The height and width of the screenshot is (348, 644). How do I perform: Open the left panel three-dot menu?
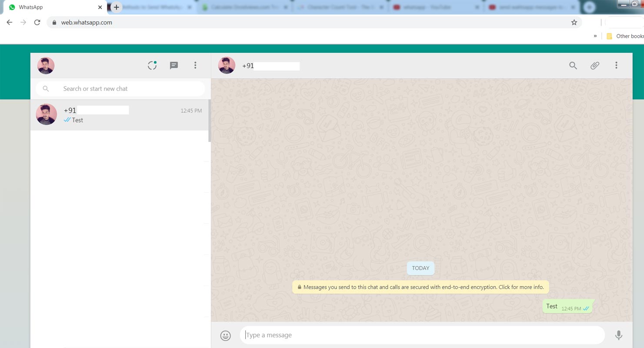point(195,65)
